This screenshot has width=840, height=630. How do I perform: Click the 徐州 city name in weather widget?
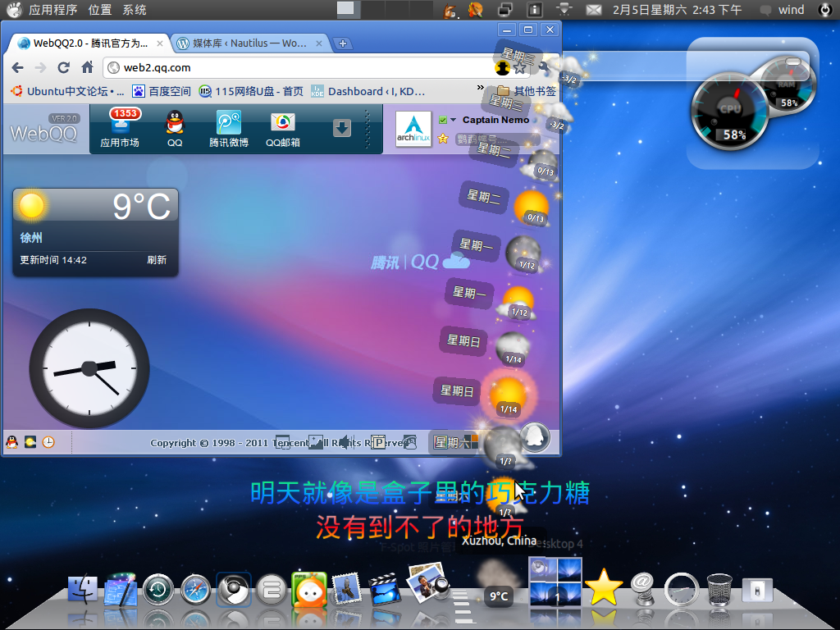[31, 238]
